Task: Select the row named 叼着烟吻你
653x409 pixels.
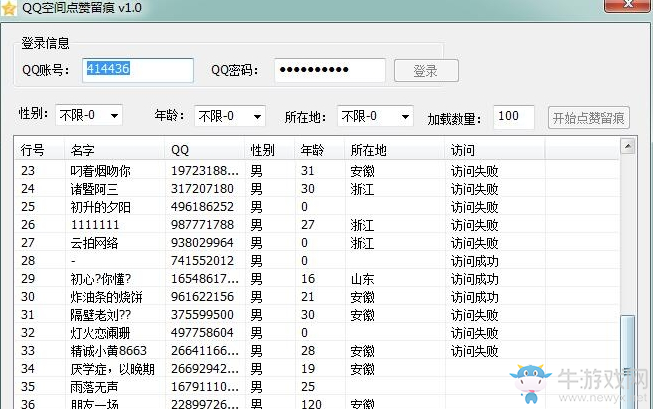Action: coord(317,171)
